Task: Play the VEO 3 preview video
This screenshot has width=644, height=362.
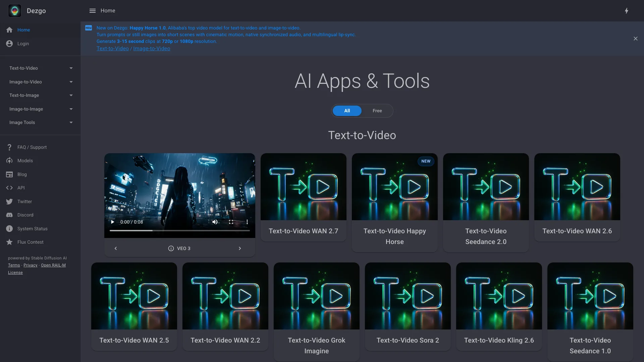Action: (113, 222)
